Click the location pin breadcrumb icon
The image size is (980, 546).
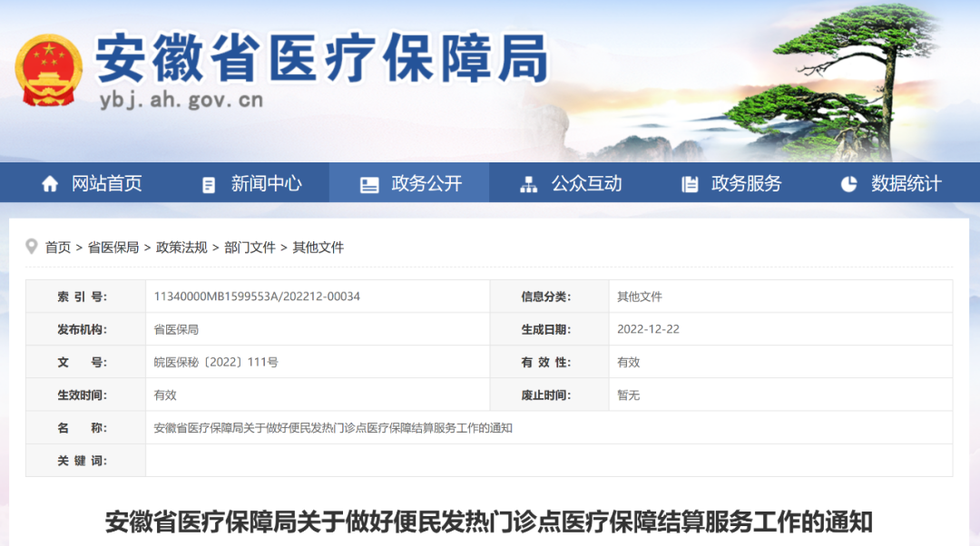click(x=31, y=247)
